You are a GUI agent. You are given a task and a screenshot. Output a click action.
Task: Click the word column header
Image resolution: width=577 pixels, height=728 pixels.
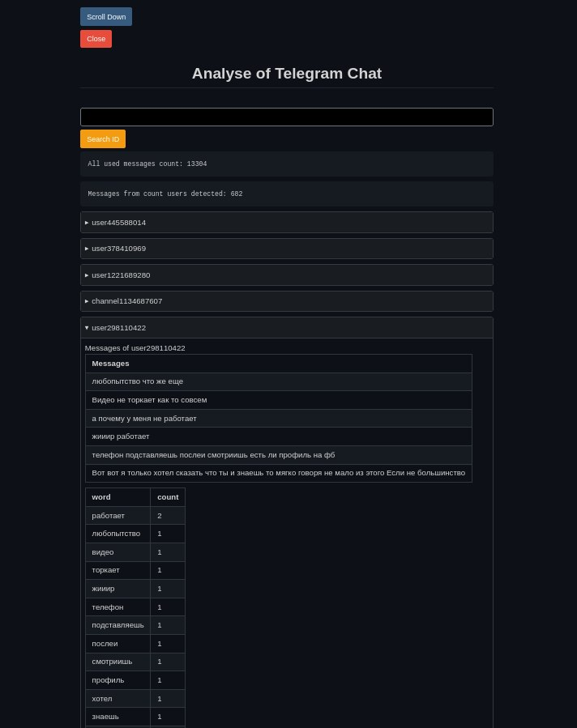(101, 497)
